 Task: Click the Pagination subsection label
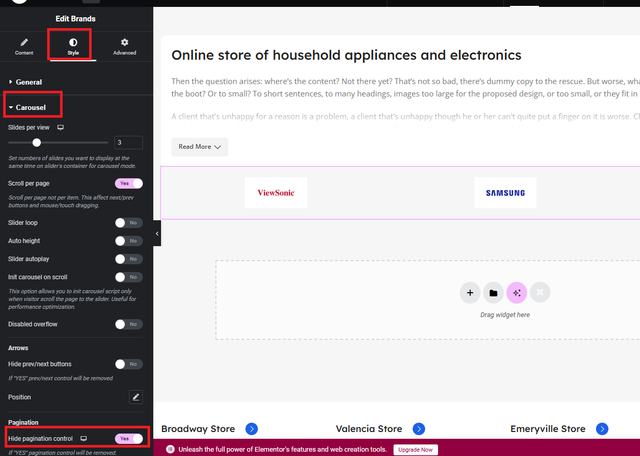click(x=23, y=422)
